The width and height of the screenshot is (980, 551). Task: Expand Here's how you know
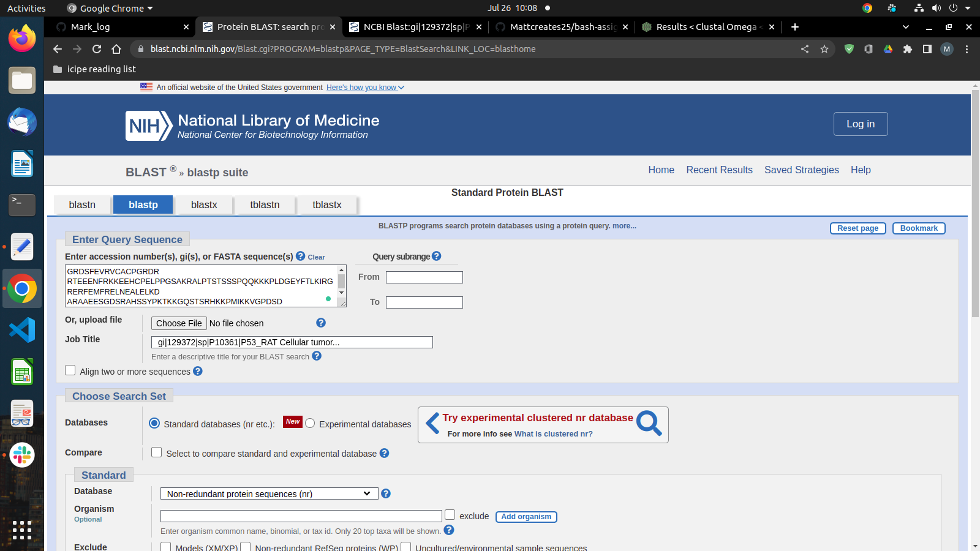coord(365,88)
